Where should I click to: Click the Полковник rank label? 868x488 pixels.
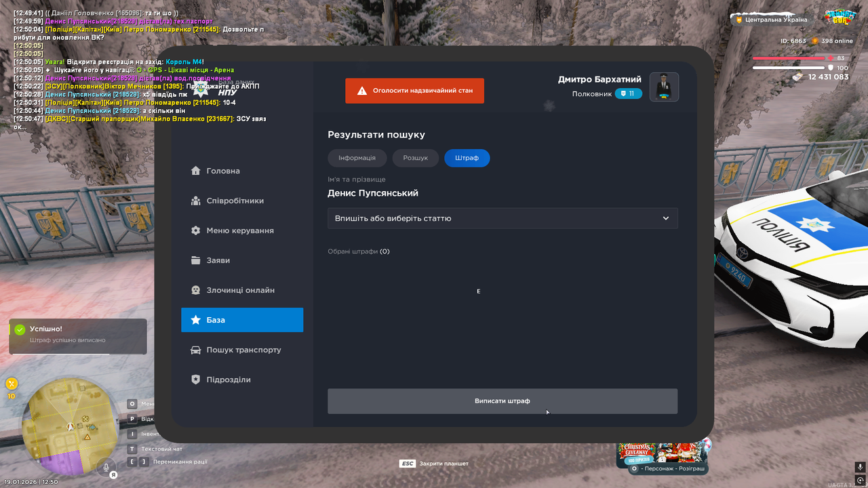[x=591, y=94]
